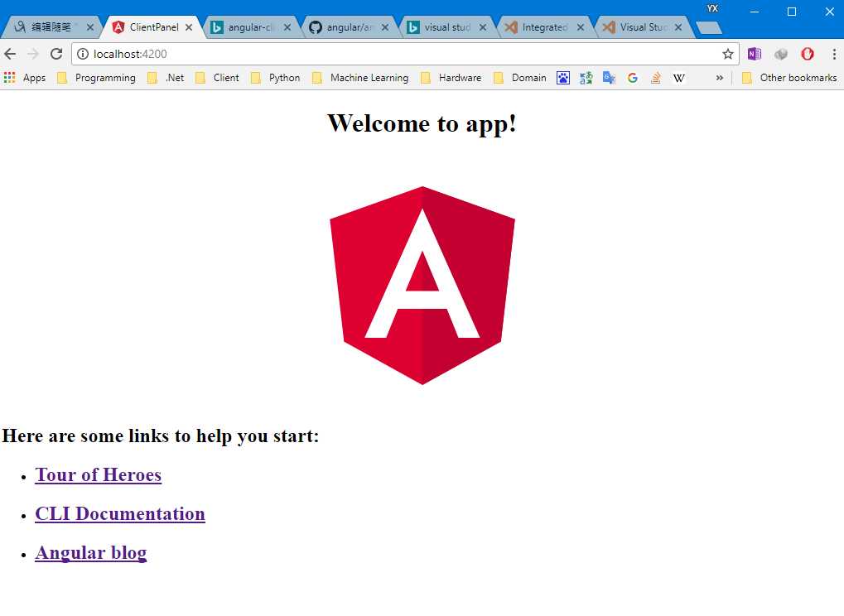Image resolution: width=844 pixels, height=616 pixels.
Task: Open the Opera red extension icon
Action: pyautogui.click(x=808, y=54)
